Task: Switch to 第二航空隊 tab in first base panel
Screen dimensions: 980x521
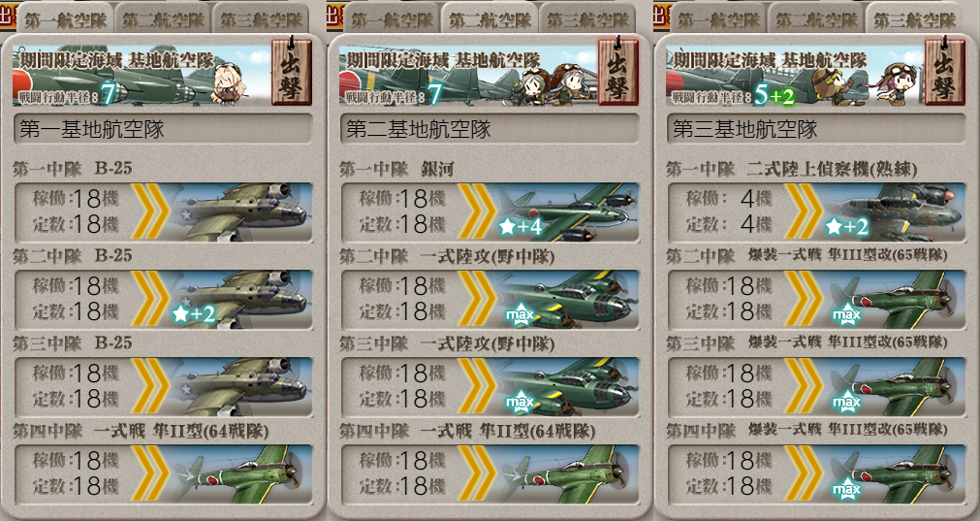Action: click(x=163, y=20)
